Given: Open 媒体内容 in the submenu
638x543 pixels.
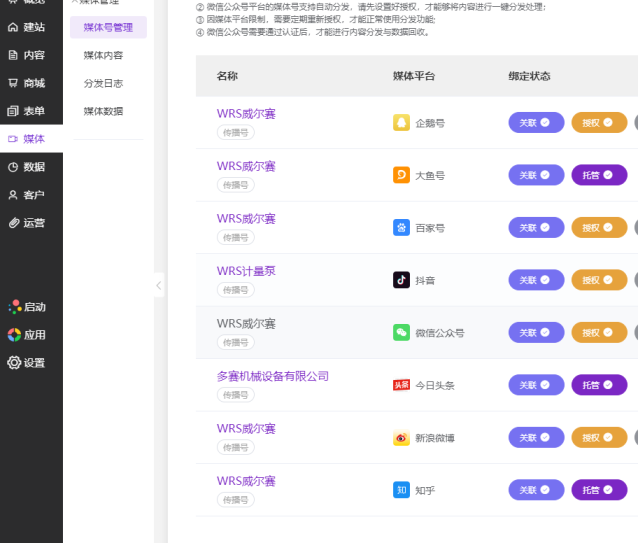Looking at the screenshot, I should (103, 55).
